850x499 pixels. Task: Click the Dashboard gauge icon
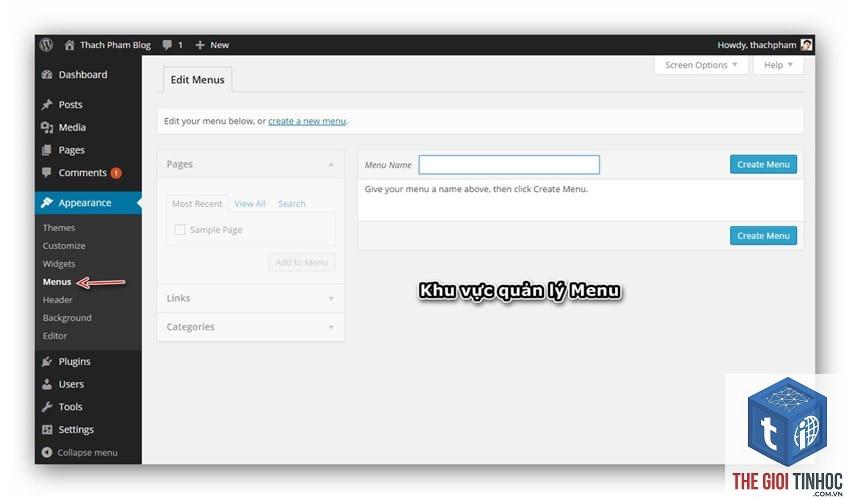[47, 75]
